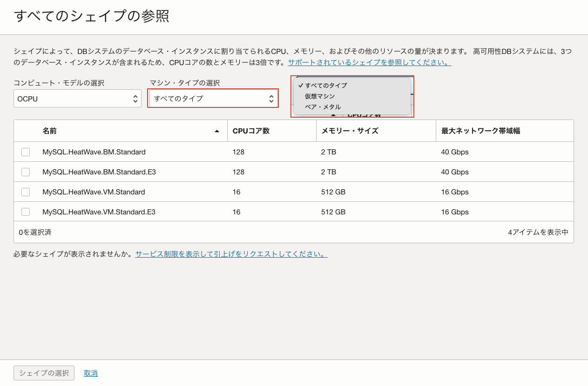This screenshot has height=386, width=588.
Task: Open the サービス制限を表示 link
Action: (x=231, y=254)
